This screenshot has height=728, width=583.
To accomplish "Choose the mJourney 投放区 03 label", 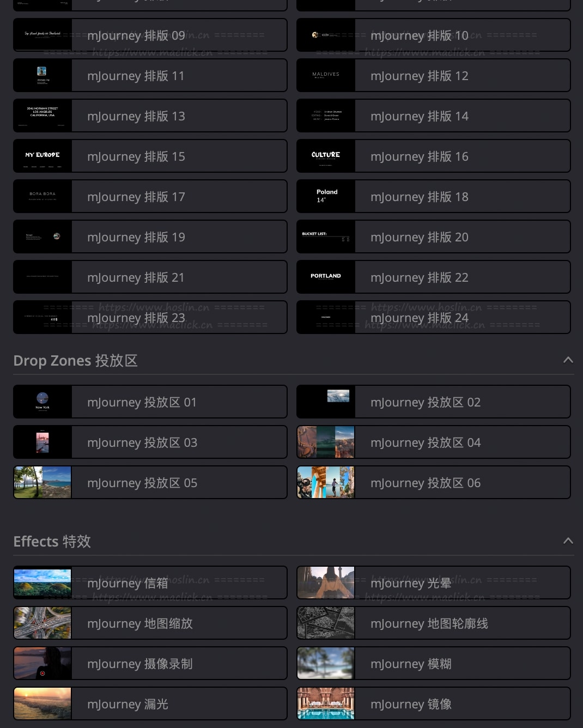I will (x=142, y=442).
